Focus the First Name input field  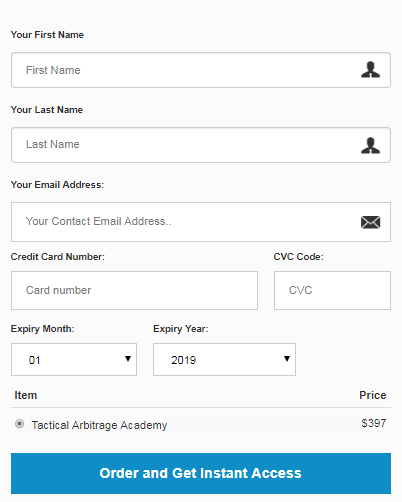201,70
